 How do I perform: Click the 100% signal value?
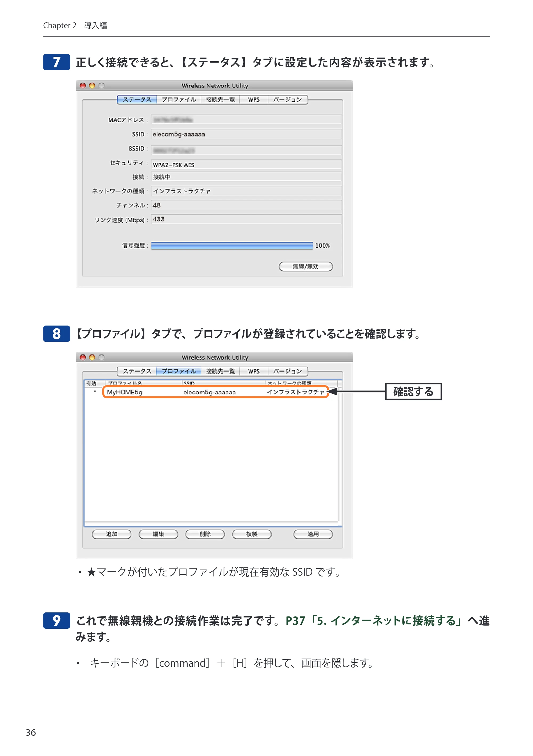(x=322, y=246)
